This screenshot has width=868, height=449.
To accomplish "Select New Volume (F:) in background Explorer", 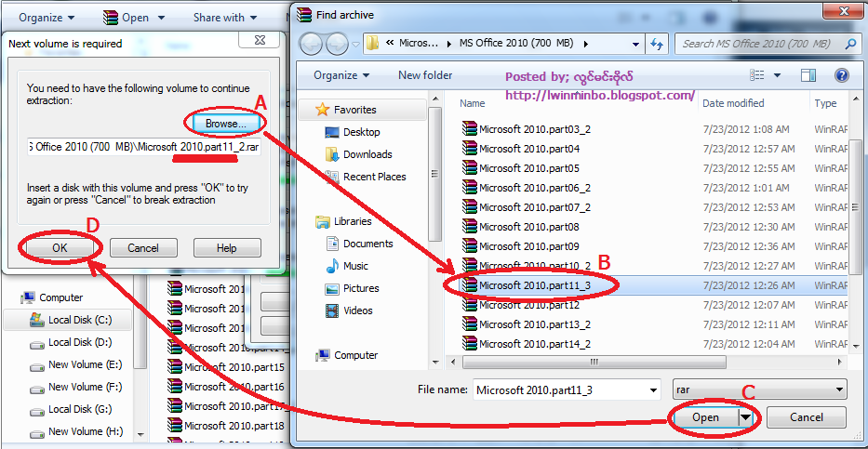I will [x=84, y=387].
